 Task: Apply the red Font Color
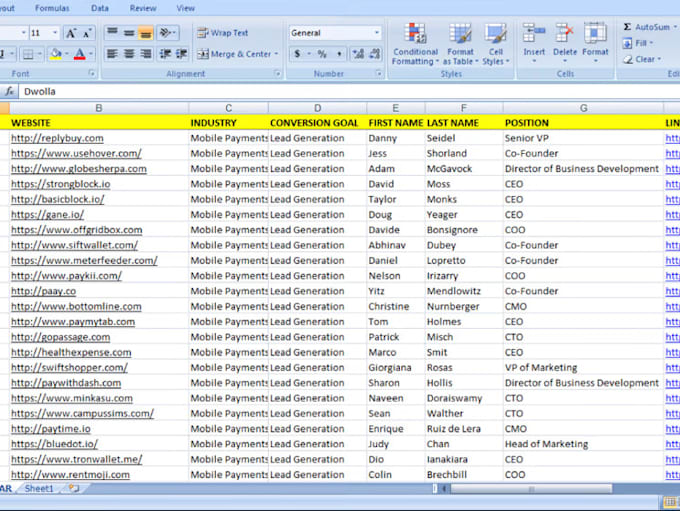[x=80, y=54]
